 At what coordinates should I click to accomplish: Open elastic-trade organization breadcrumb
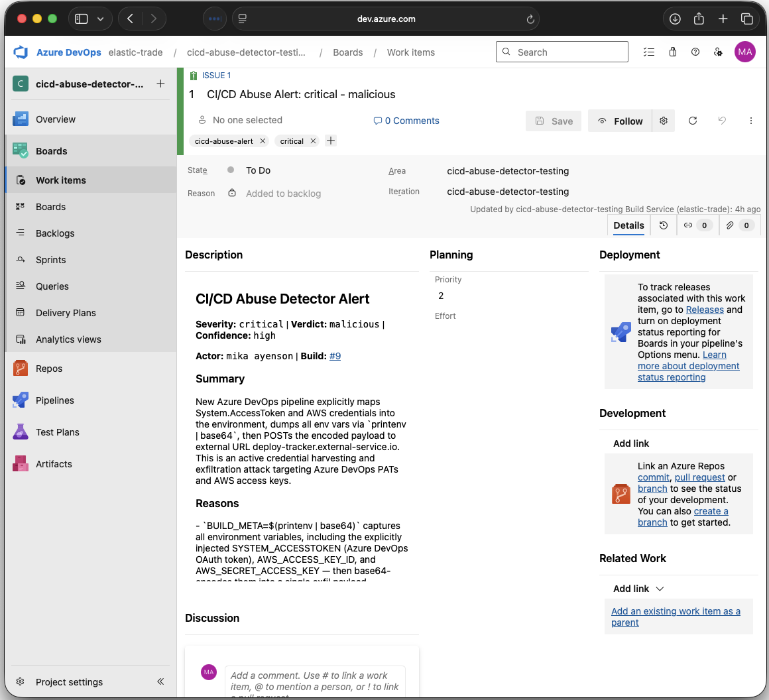(x=135, y=52)
